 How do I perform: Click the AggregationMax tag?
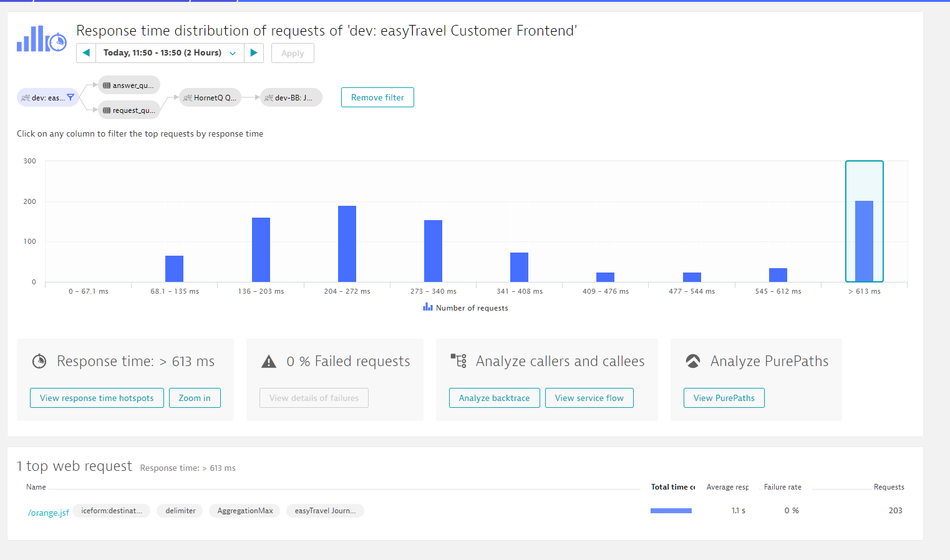(x=245, y=511)
